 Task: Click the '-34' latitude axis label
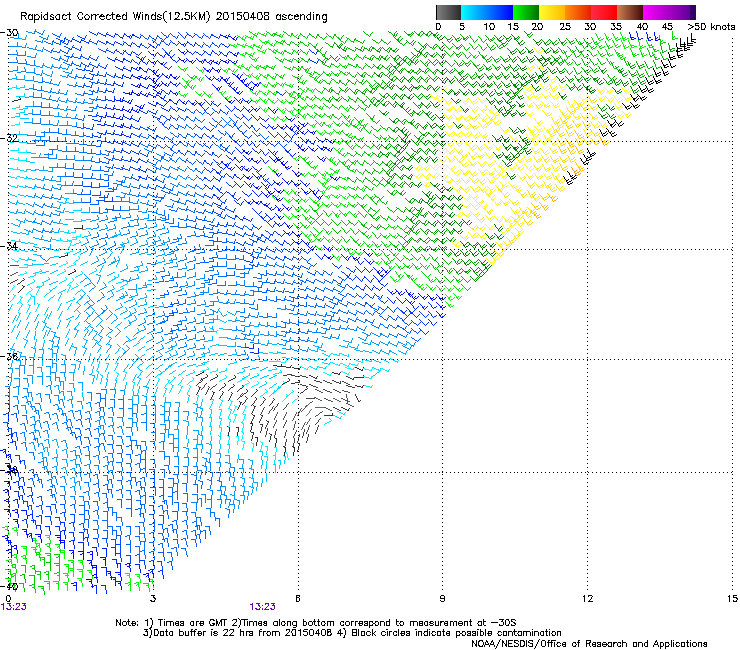pos(9,246)
